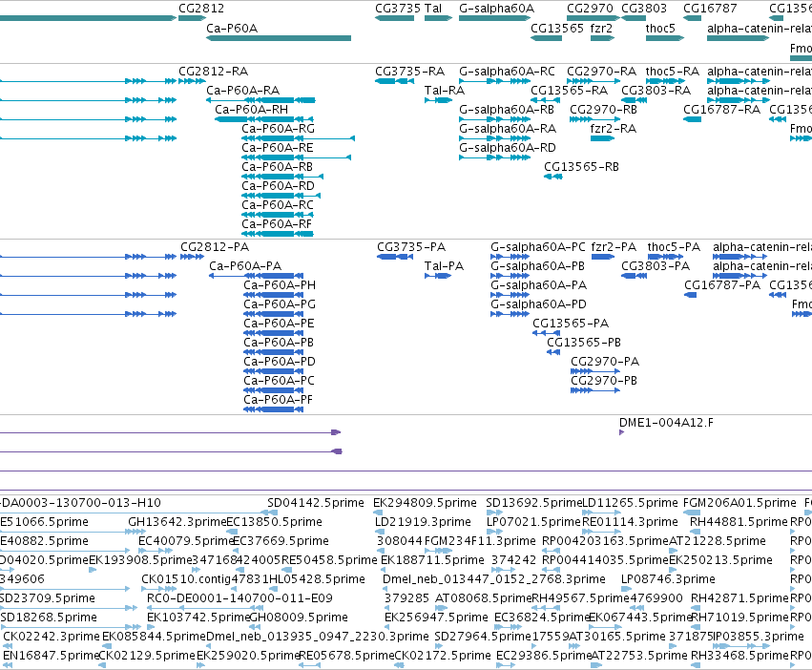Select the CG2970-PB protein label

pos(604,381)
